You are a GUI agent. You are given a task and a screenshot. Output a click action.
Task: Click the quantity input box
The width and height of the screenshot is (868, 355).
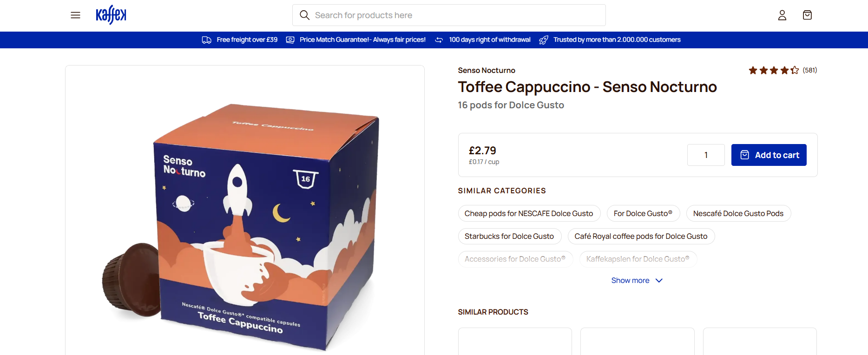click(706, 155)
